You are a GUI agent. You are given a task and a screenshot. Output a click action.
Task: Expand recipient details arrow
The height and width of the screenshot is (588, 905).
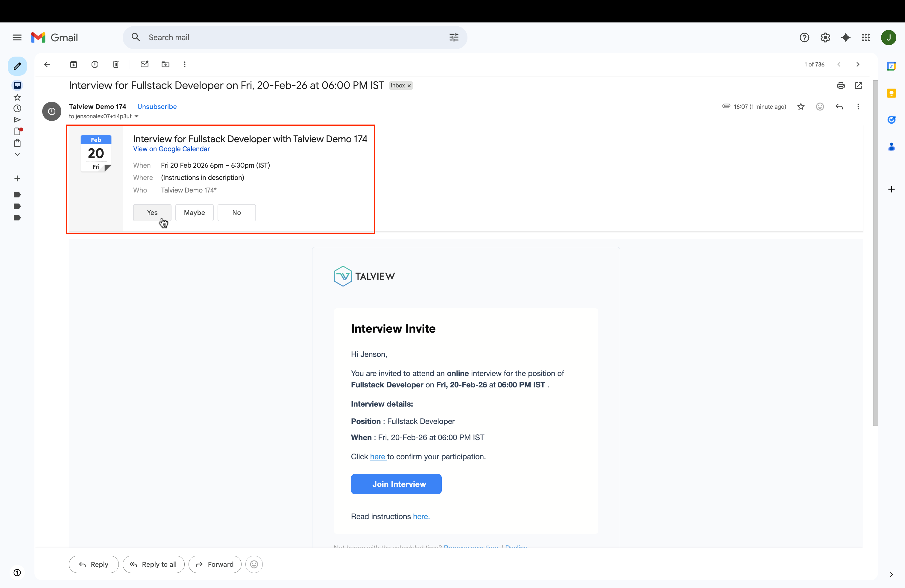136,116
